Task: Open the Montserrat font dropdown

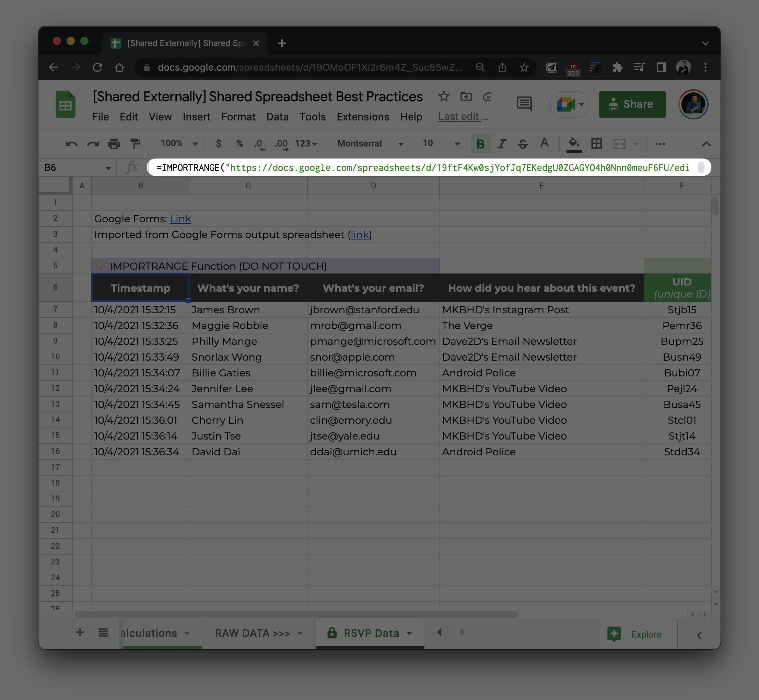Action: (370, 144)
